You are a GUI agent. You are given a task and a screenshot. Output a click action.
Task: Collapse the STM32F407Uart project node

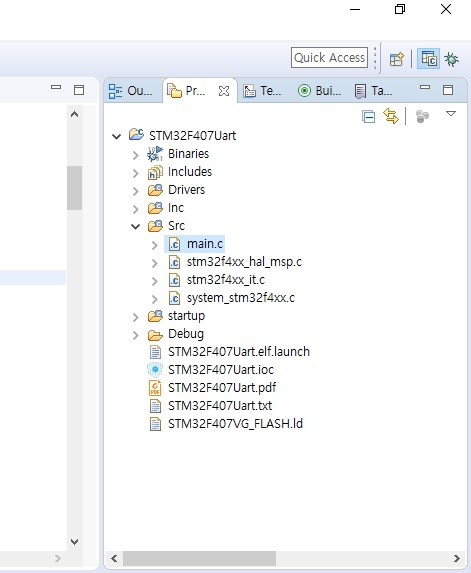click(x=117, y=137)
